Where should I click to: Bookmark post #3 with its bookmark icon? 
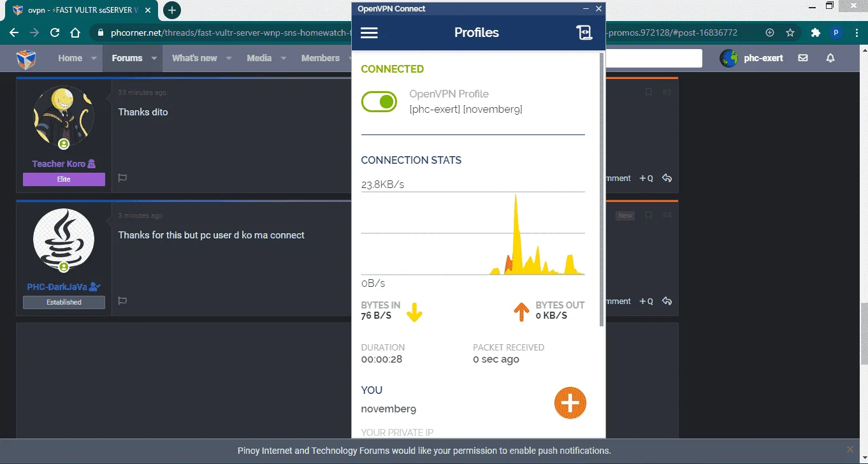click(648, 92)
